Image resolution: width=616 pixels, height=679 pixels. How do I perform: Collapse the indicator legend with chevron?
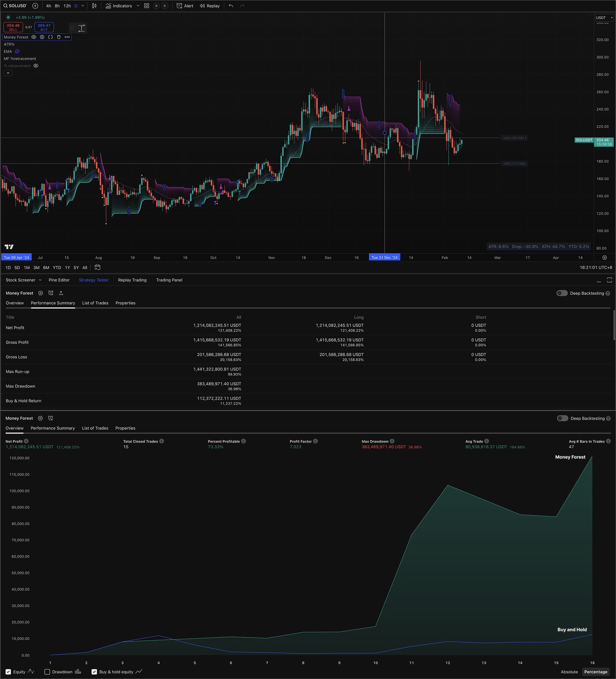pyautogui.click(x=8, y=73)
